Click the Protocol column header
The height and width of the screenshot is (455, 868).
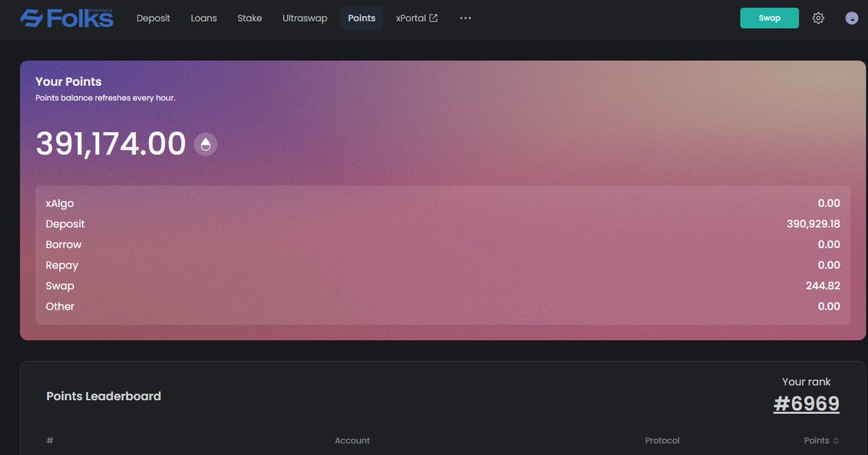(x=663, y=441)
